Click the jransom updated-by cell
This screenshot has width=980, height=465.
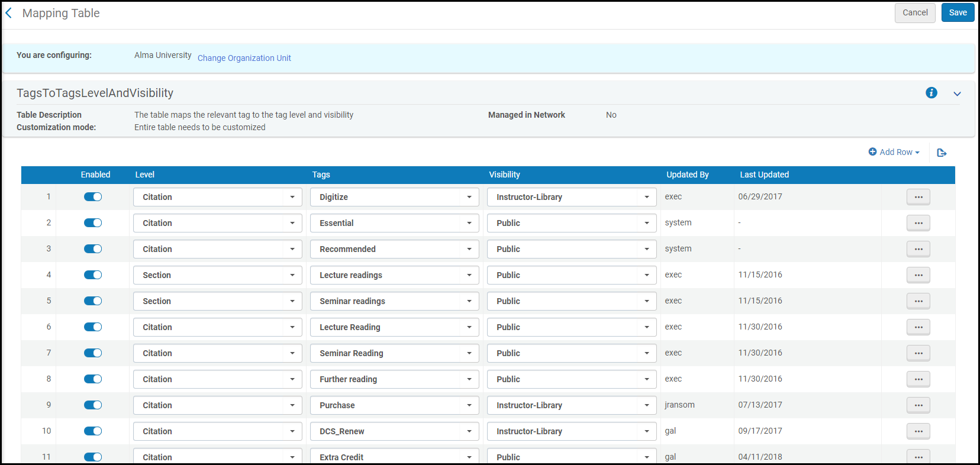click(679, 405)
